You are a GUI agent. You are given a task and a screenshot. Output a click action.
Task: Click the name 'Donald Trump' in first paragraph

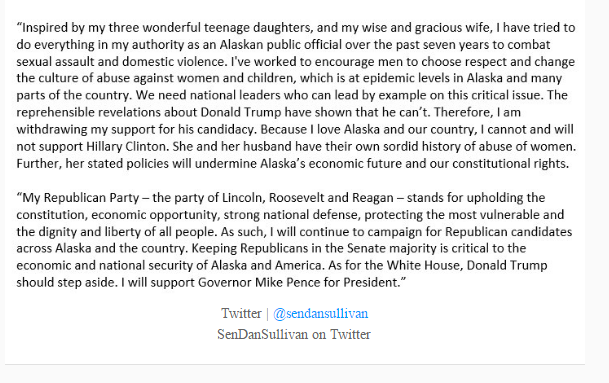click(x=241, y=112)
